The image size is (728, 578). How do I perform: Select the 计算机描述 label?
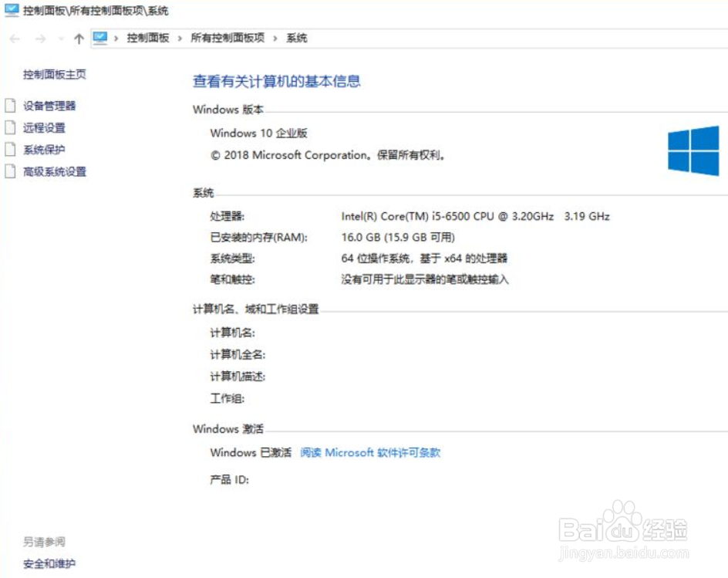pos(238,377)
